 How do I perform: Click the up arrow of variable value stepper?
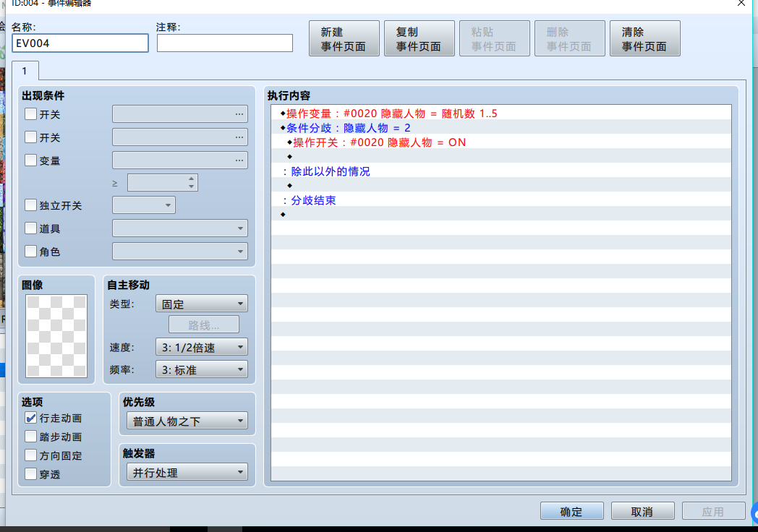pyautogui.click(x=192, y=179)
